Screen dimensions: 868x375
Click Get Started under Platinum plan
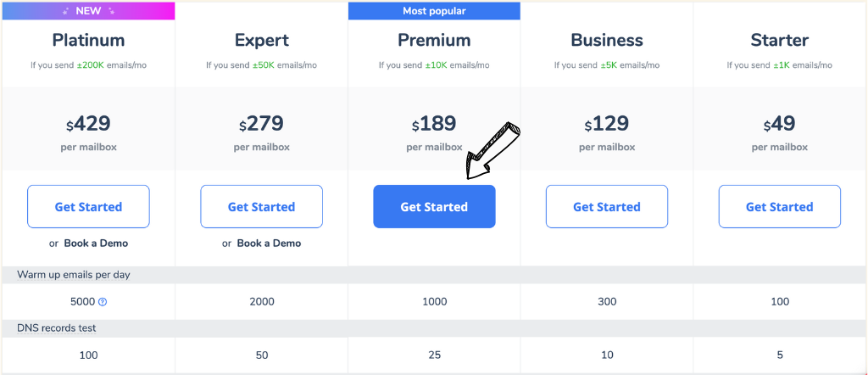[x=88, y=207]
